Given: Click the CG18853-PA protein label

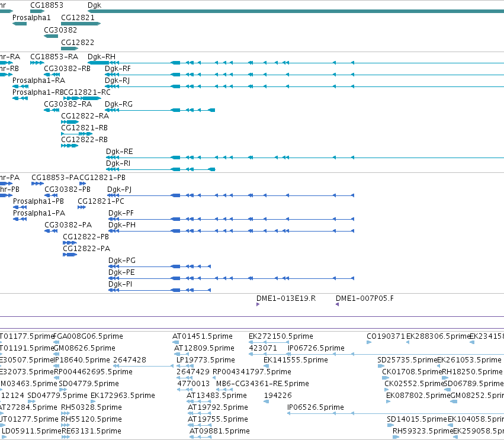Looking at the screenshot, I should [x=55, y=178].
